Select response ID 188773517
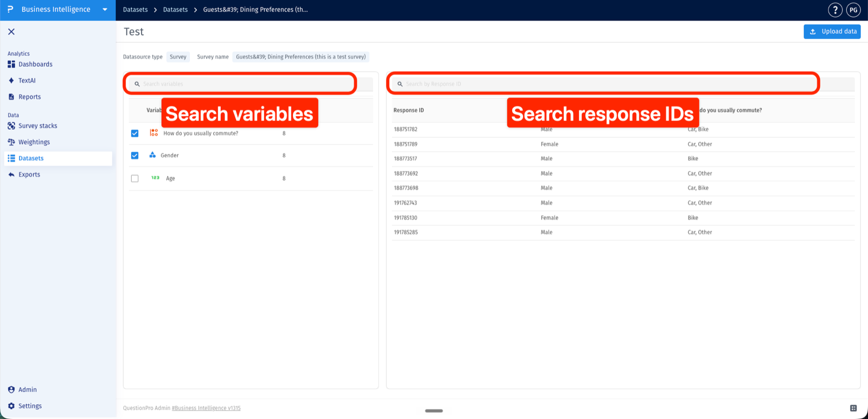The width and height of the screenshot is (868, 419). [x=406, y=158]
